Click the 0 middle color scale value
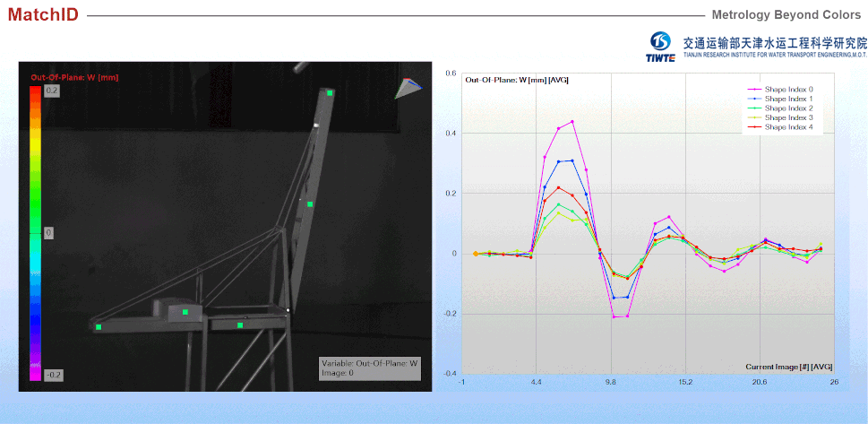The width and height of the screenshot is (868, 424). point(48,233)
